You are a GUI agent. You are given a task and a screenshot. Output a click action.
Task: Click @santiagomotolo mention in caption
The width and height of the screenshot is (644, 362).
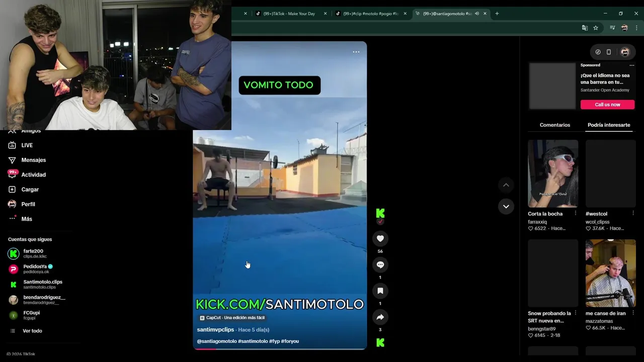(217, 341)
